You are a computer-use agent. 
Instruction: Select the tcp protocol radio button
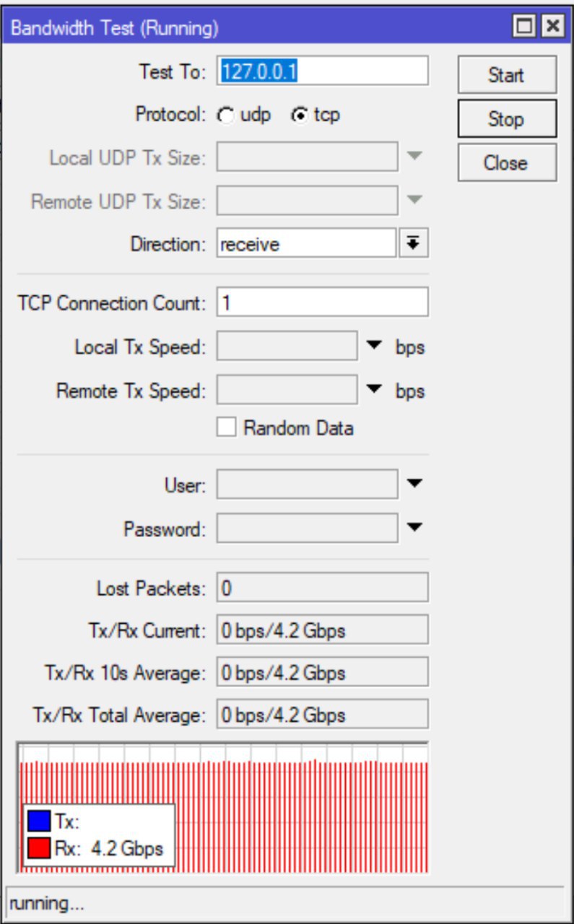[x=299, y=115]
